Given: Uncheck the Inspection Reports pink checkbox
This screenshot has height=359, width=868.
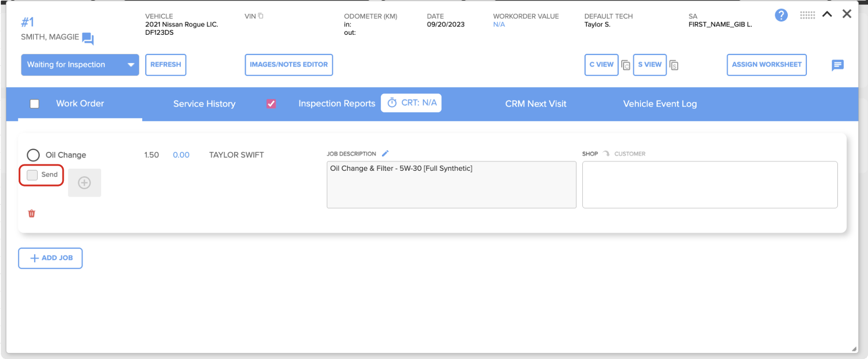Looking at the screenshot, I should [271, 104].
